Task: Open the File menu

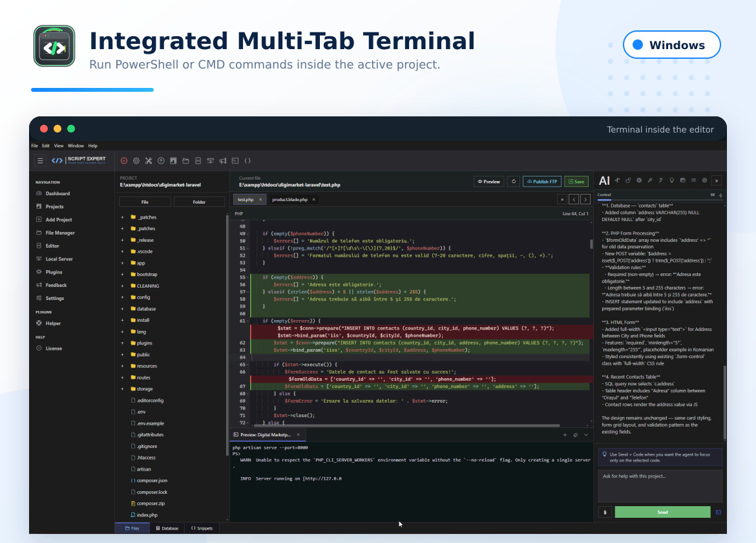Action: point(35,145)
